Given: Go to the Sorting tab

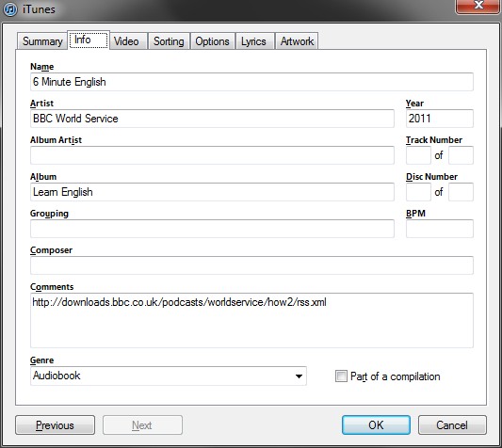Looking at the screenshot, I should [x=169, y=41].
